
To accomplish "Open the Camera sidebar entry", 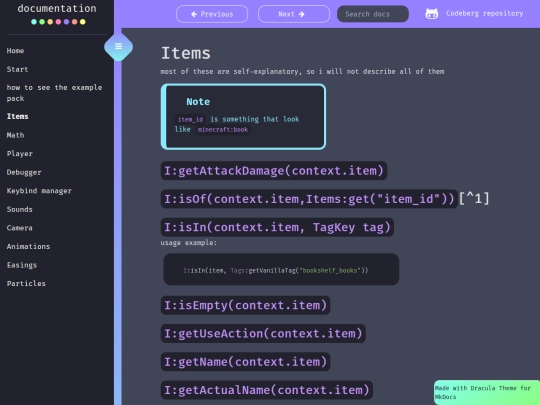I will [x=19, y=228].
